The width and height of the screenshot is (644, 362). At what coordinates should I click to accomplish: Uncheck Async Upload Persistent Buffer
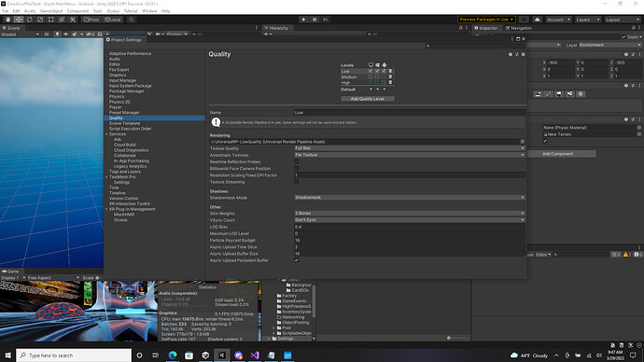[x=296, y=260]
